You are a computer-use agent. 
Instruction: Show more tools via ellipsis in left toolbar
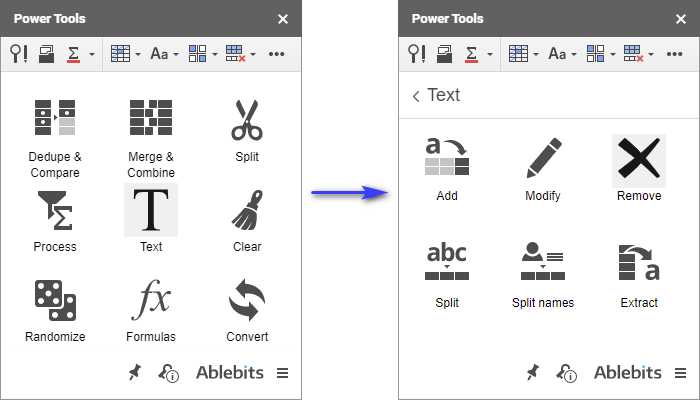click(276, 54)
